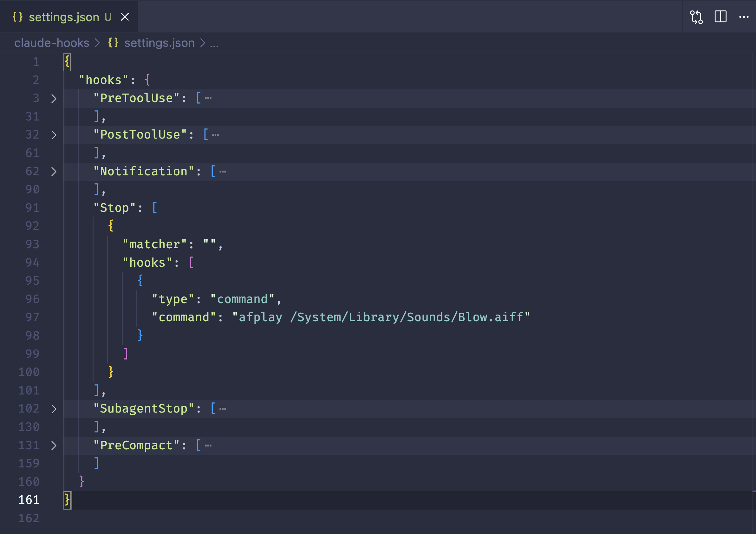The image size is (756, 534).
Task: Click claude-hooks folder in breadcrumb
Action: tap(52, 43)
